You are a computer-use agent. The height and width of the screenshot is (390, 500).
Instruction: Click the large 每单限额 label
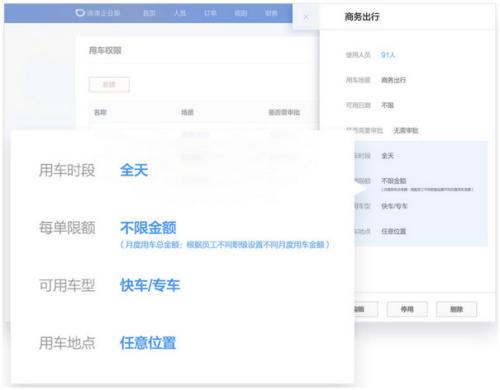click(x=67, y=228)
